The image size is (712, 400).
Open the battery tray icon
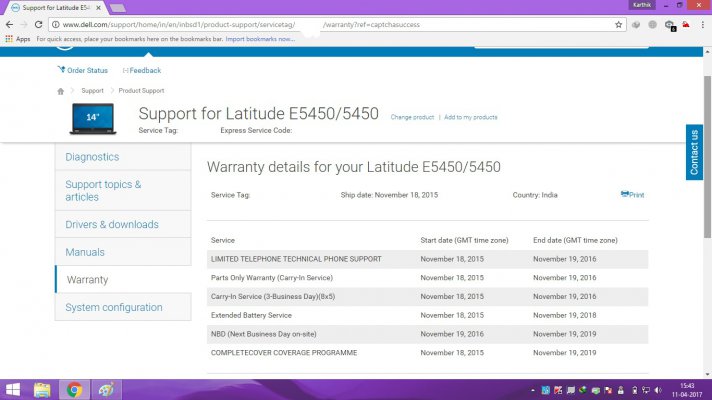634,390
